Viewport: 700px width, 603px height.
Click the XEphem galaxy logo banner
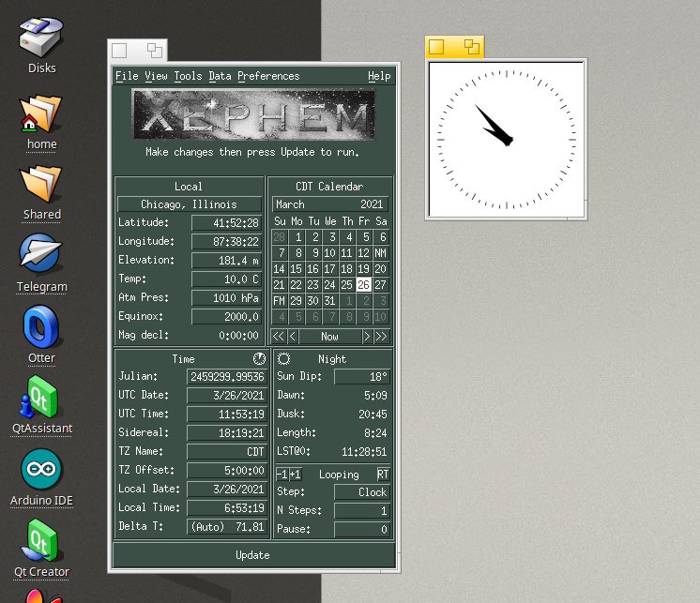tap(253, 114)
